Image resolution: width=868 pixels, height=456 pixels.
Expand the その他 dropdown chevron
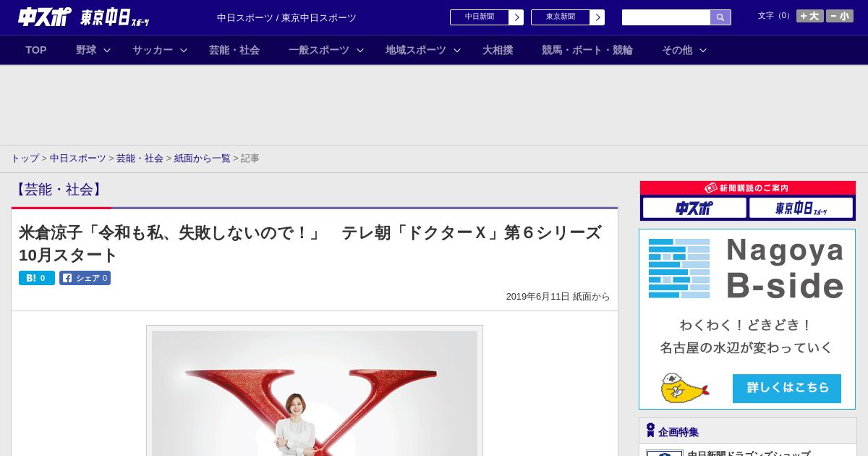coord(703,51)
